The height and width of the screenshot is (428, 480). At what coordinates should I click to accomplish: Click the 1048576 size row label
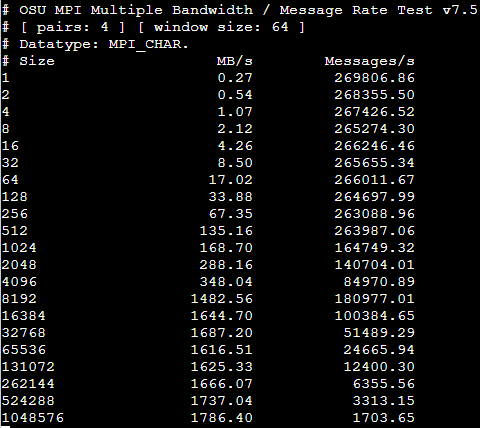[x=32, y=418]
